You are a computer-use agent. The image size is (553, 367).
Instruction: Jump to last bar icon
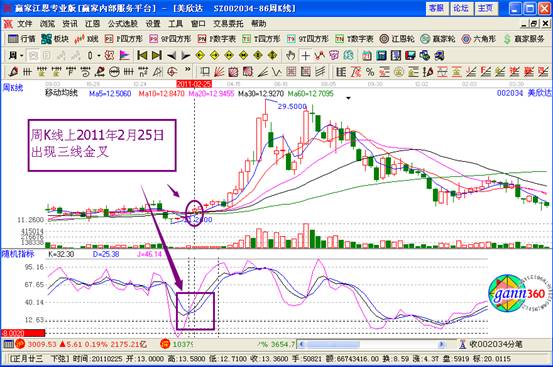157,55
